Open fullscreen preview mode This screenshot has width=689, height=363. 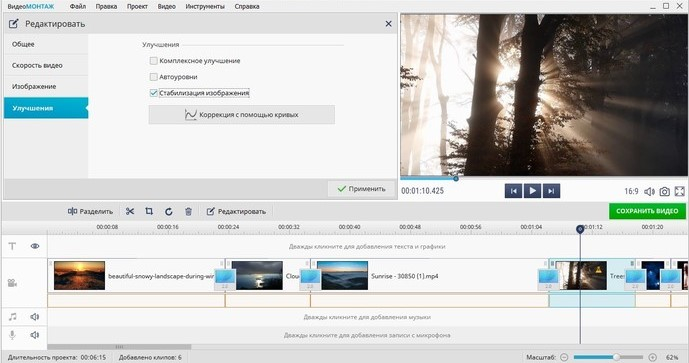(679, 191)
